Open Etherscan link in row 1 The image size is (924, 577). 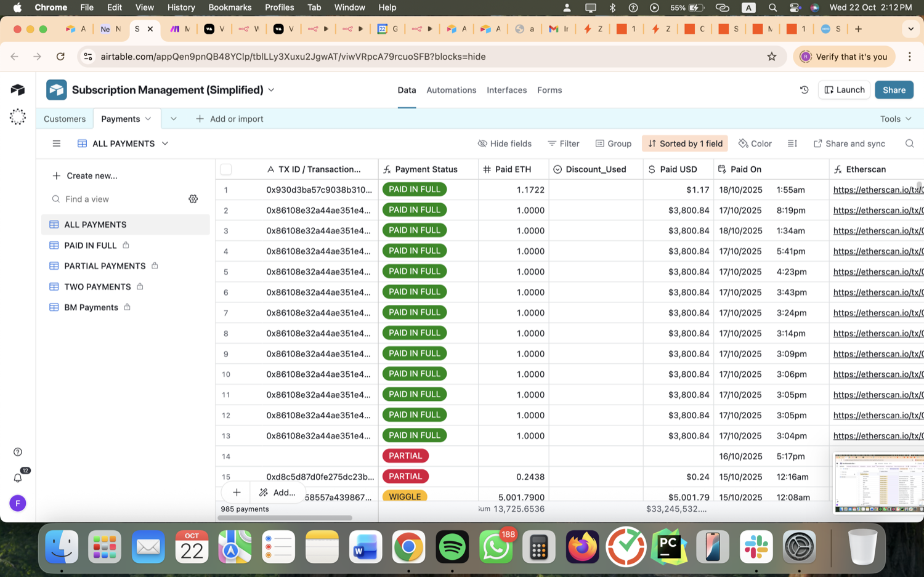pyautogui.click(x=878, y=190)
